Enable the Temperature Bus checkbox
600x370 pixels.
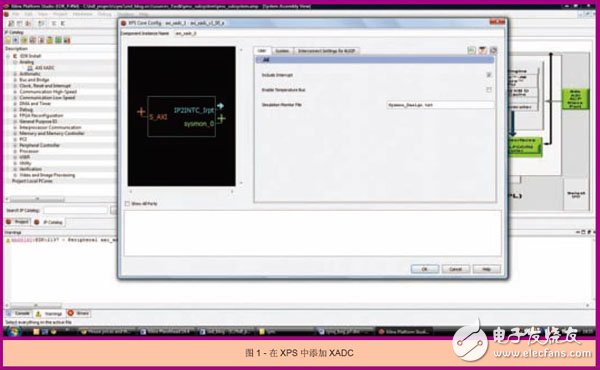(x=489, y=90)
